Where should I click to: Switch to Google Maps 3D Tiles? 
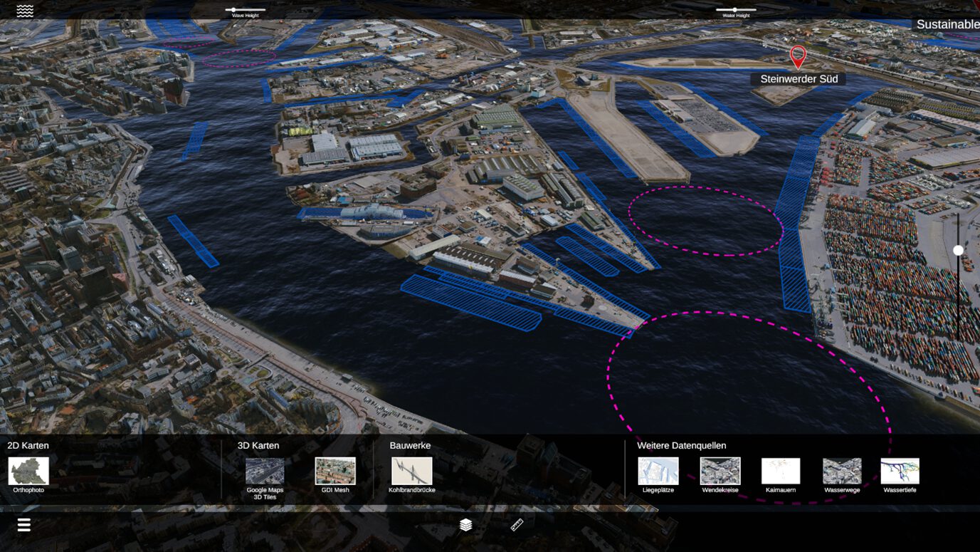coord(265,471)
